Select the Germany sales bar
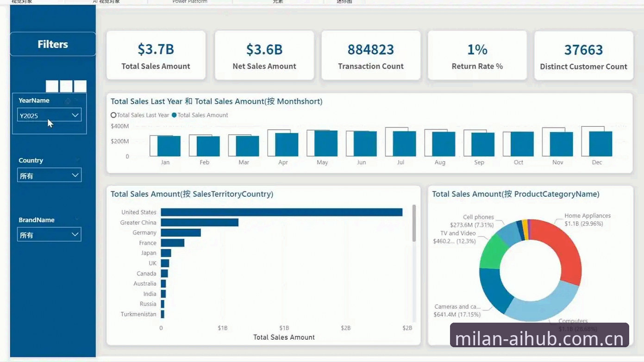This screenshot has width=644, height=362. (x=181, y=232)
